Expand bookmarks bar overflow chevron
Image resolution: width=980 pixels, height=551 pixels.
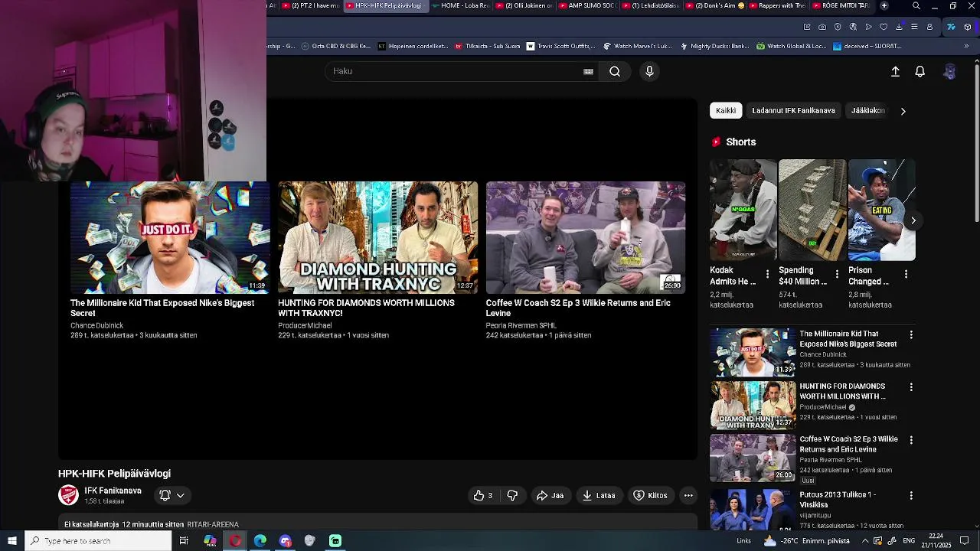tap(966, 46)
